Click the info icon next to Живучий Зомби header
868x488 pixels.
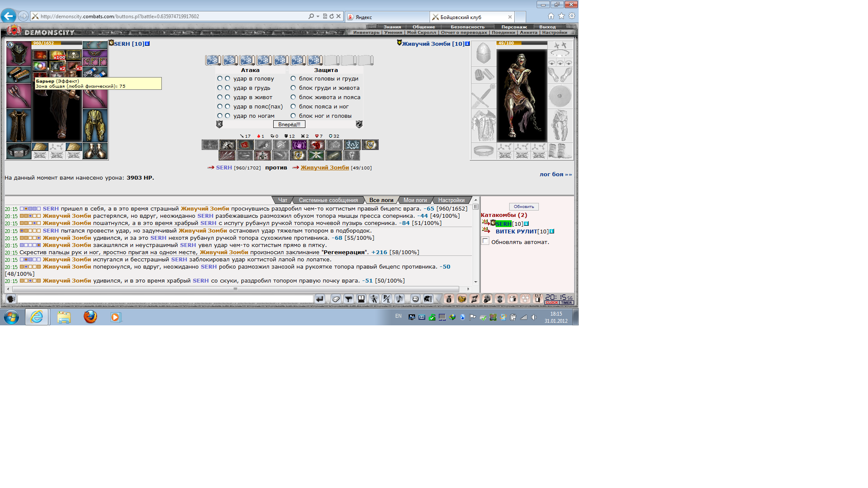467,44
